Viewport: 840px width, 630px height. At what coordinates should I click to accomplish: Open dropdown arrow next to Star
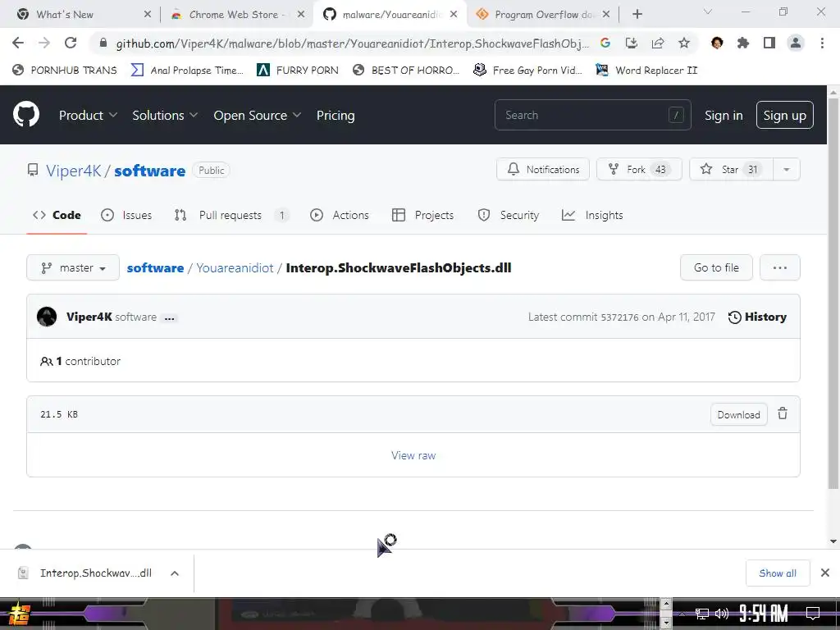click(x=787, y=169)
